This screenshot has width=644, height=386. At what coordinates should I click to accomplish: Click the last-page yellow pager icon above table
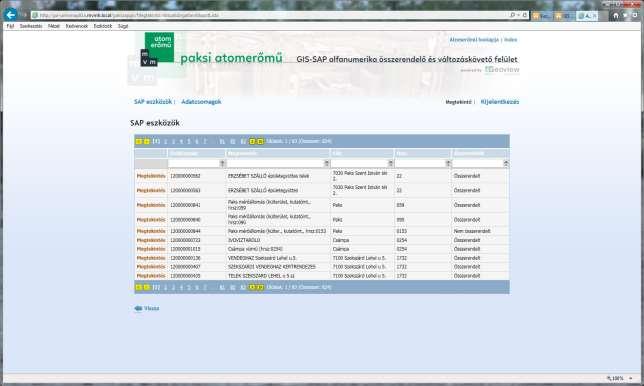[260, 141]
